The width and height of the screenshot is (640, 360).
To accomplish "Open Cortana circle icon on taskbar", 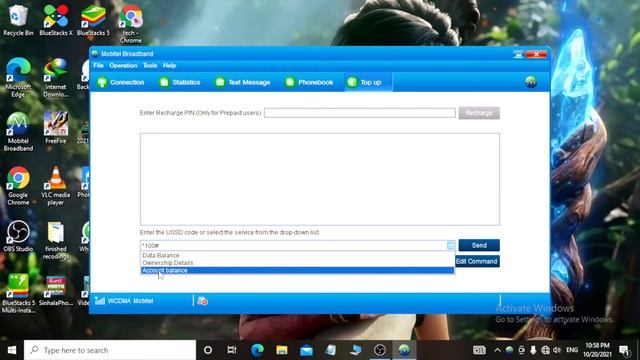I will point(208,350).
